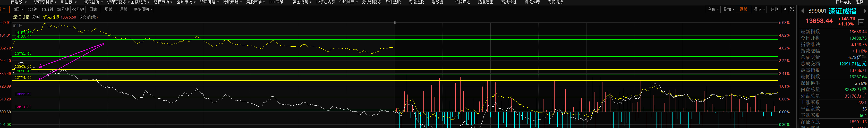Open the 沪深京指数 dropdown

[x=118, y=2]
